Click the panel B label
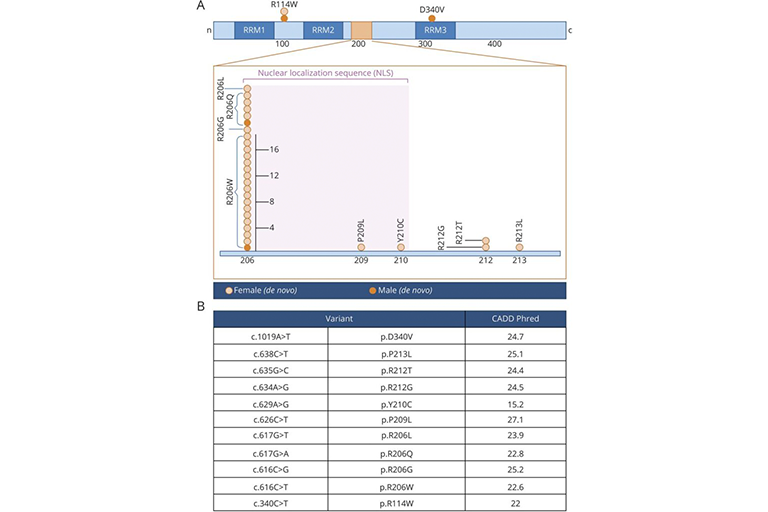This screenshot has width=768, height=512. tap(201, 307)
